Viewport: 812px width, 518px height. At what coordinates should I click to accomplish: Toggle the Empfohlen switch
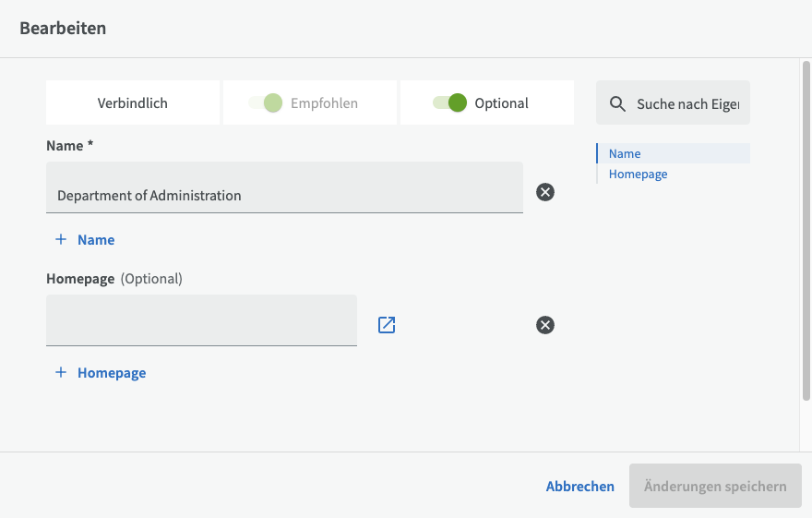click(x=265, y=103)
